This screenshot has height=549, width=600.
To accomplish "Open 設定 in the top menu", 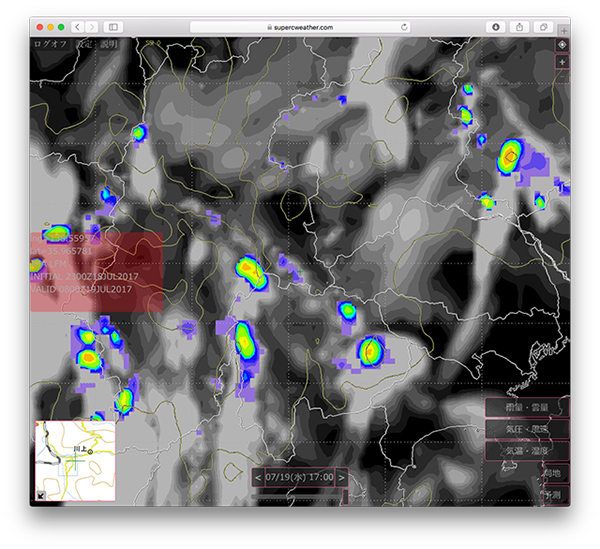I will (83, 44).
